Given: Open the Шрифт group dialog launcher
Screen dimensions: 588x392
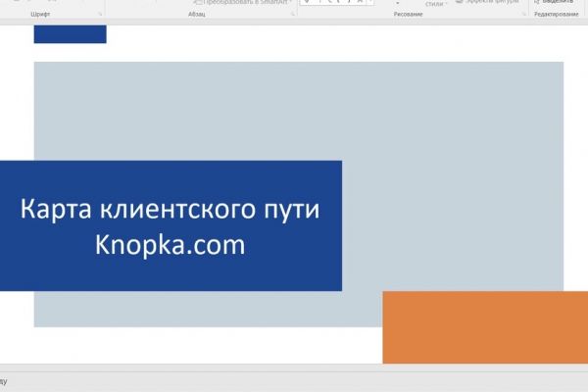Looking at the screenshot, I should (x=100, y=15).
